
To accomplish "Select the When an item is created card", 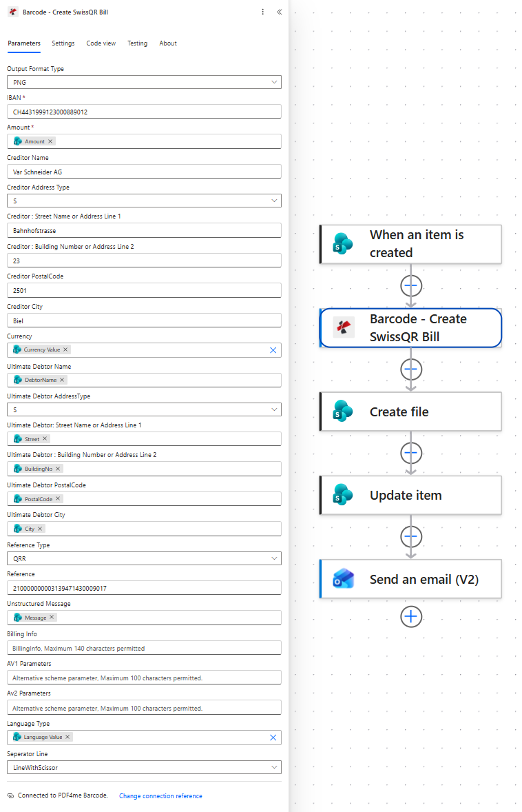I will click(x=410, y=244).
